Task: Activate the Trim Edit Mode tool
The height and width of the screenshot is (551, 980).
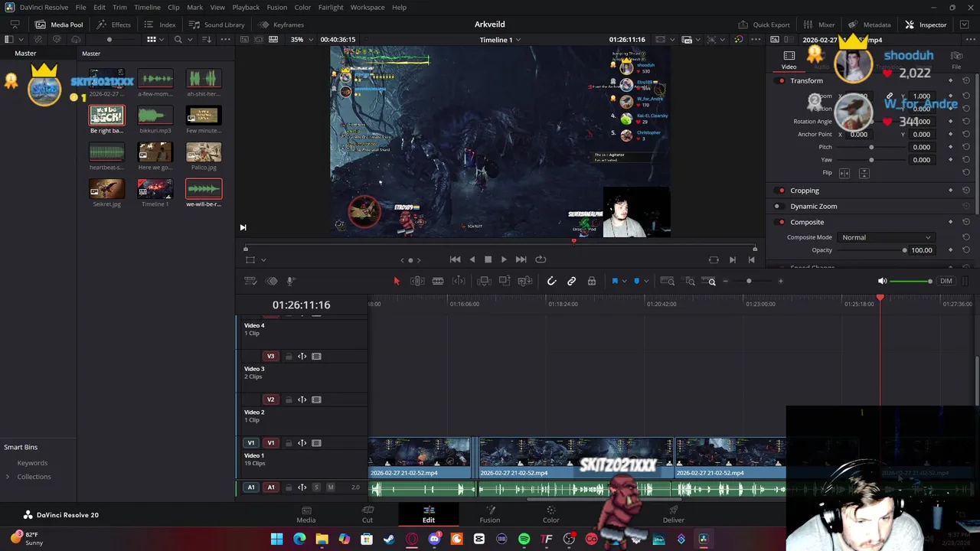Action: (x=417, y=282)
